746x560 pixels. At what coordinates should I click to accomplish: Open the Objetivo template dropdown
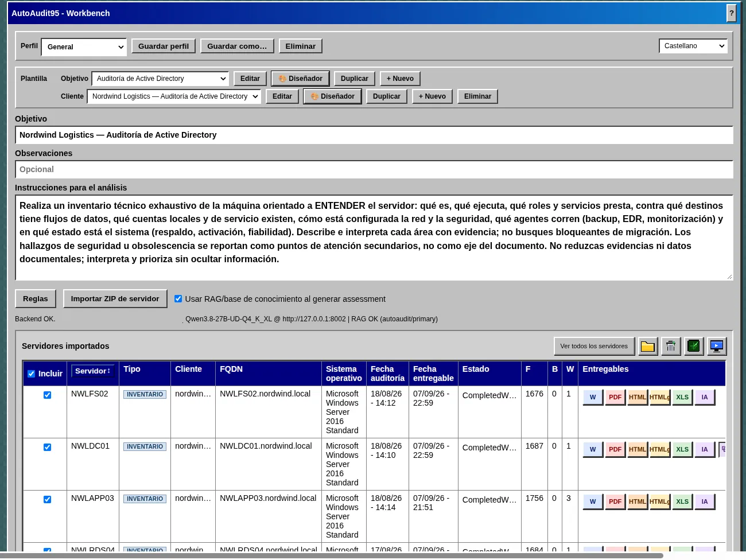160,79
